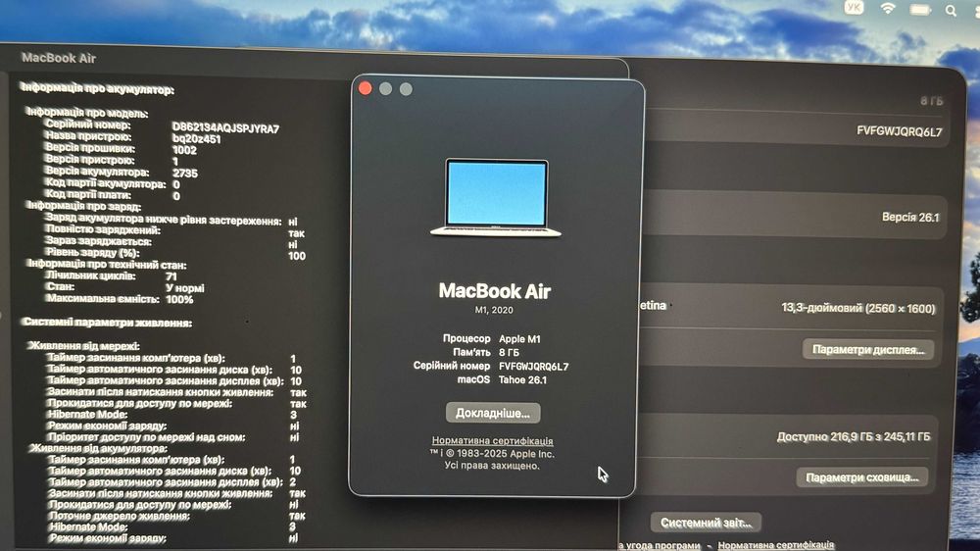Open Spotlight search magnifier icon
The height and width of the screenshot is (551, 980).
(951, 11)
